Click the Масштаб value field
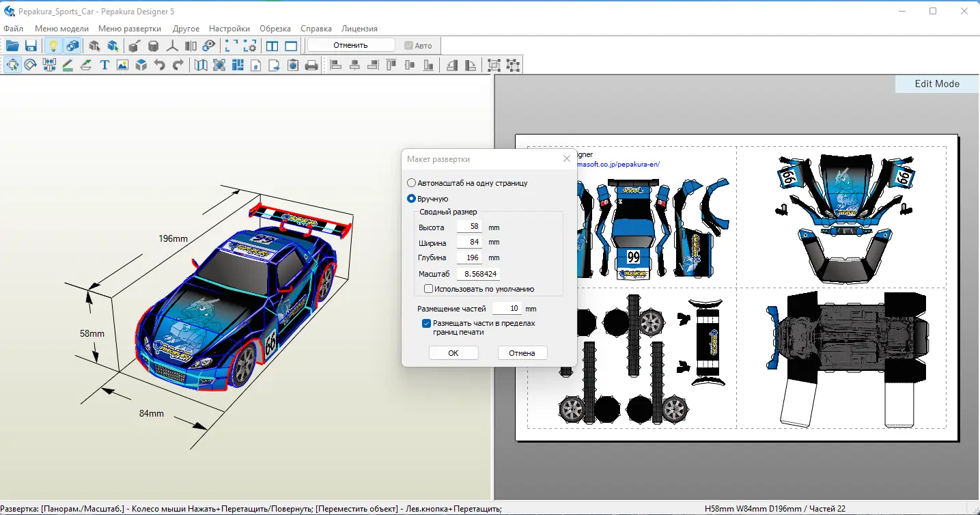 click(478, 274)
